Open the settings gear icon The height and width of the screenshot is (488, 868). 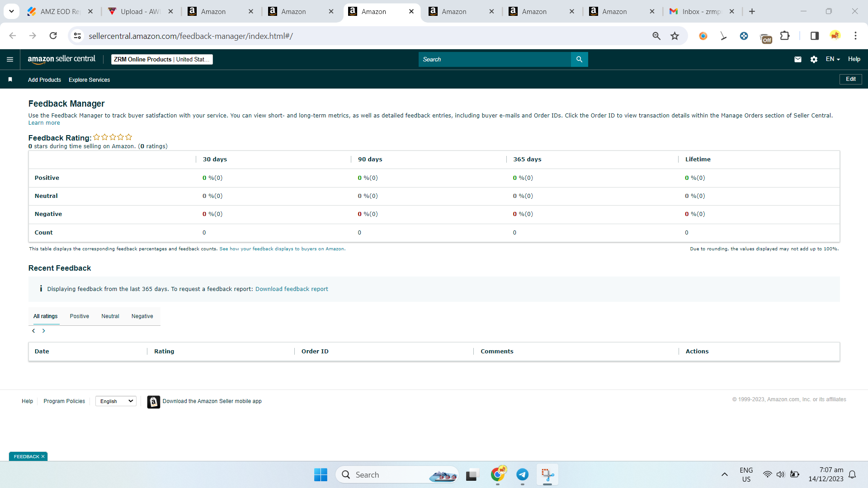point(814,59)
